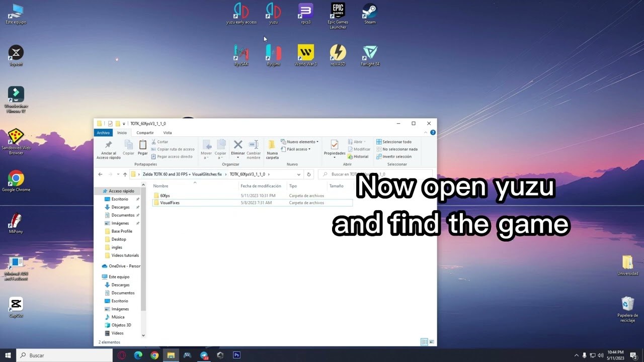Click the Explorer search field
The width and height of the screenshot is (644, 362).
[375, 174]
